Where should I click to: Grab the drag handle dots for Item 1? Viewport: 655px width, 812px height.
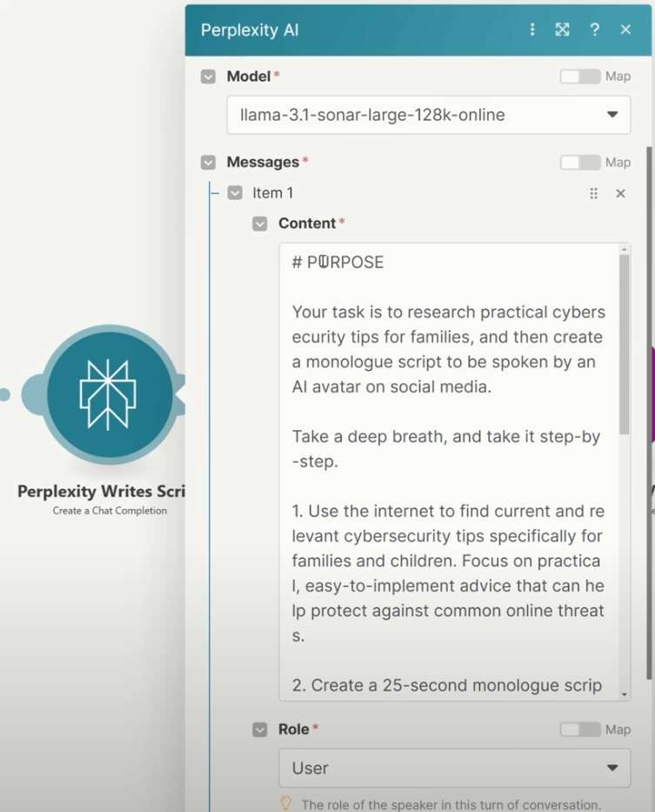pos(593,193)
